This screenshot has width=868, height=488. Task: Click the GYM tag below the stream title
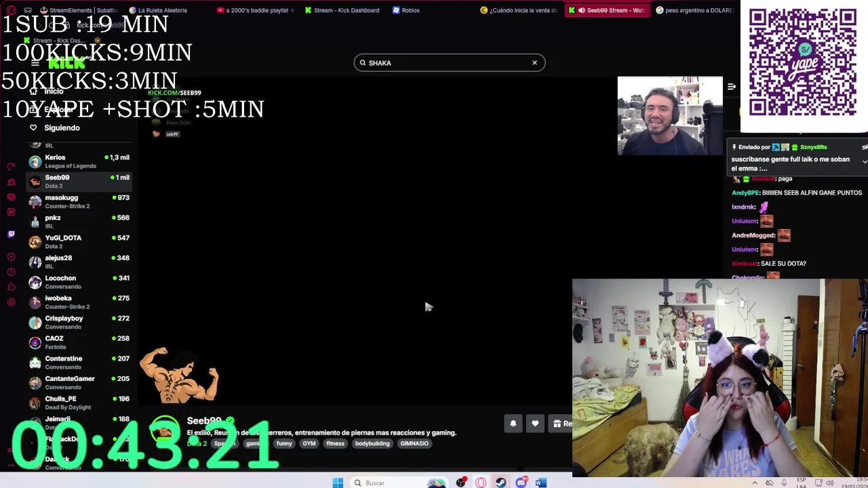(309, 443)
